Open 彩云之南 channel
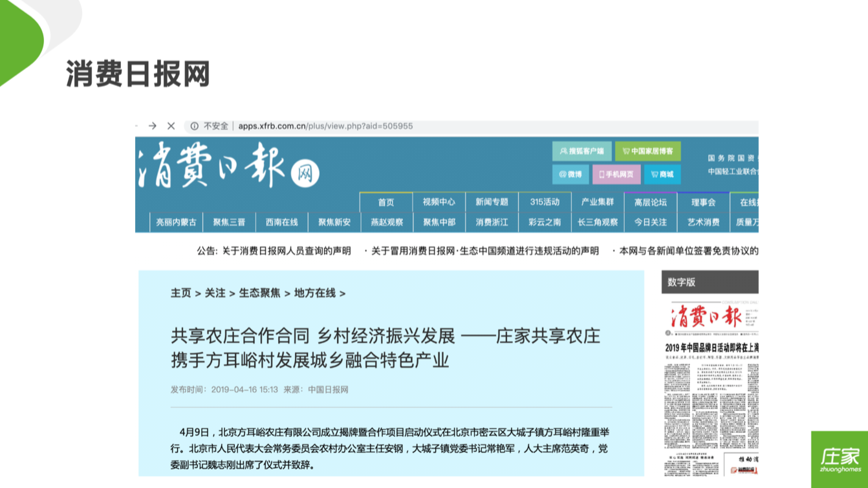This screenshot has width=868, height=488. tap(545, 222)
